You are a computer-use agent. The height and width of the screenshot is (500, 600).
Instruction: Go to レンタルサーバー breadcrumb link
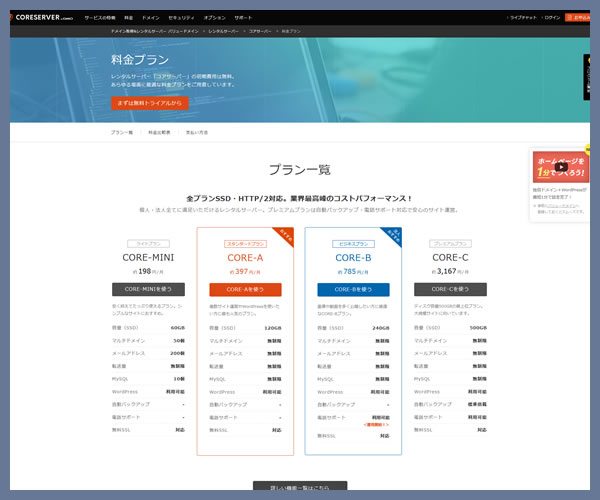(x=223, y=31)
